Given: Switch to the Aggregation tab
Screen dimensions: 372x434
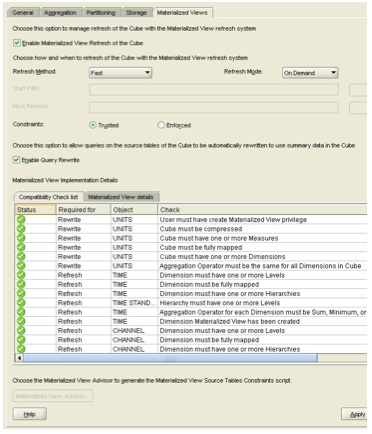Looking at the screenshot, I should [60, 13].
